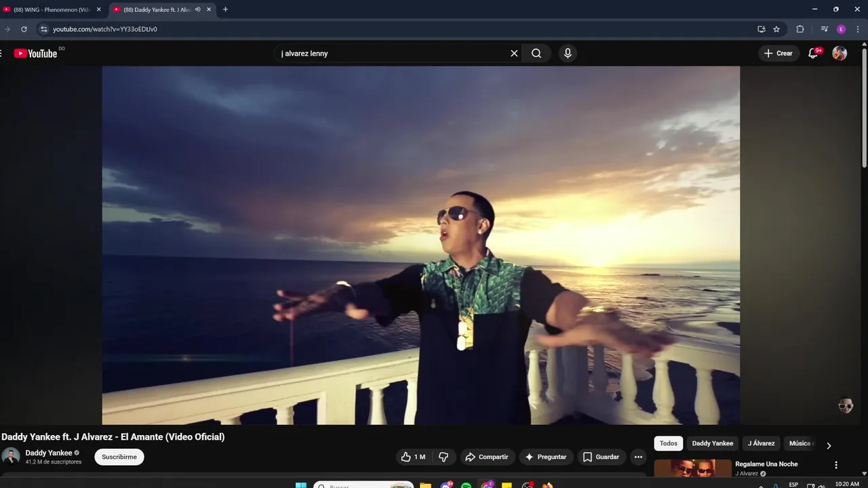Open the Daddy Yankee channel name link
868x488 pixels.
(x=49, y=453)
